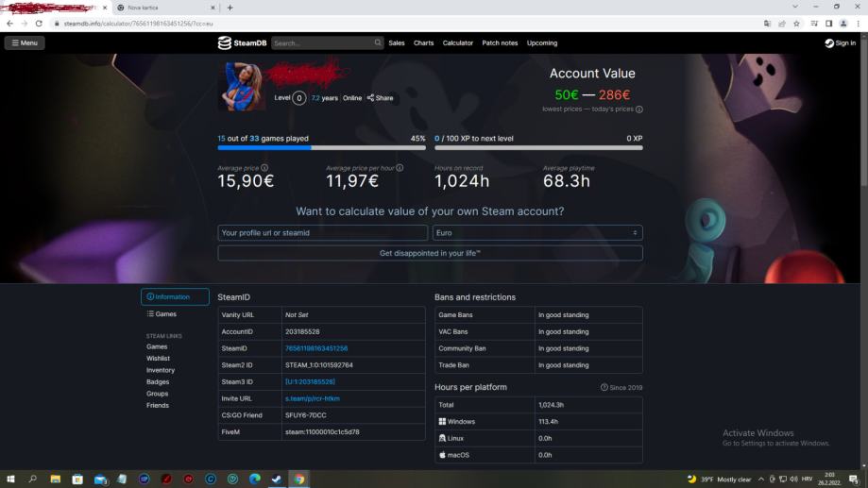Open Microsoft Edge from taskbar
Viewport: 868px width, 488px height.
(x=255, y=480)
